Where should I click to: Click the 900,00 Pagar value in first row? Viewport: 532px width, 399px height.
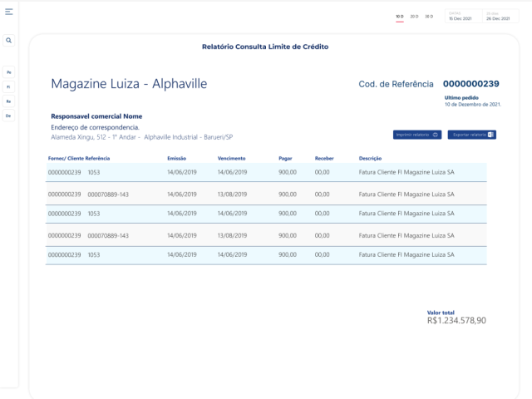(288, 172)
